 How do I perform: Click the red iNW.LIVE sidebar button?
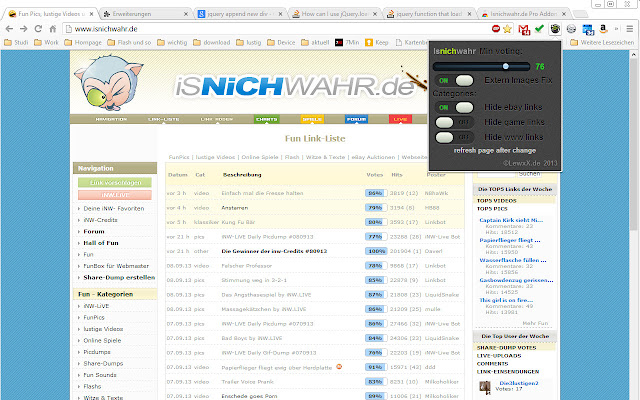coord(115,195)
